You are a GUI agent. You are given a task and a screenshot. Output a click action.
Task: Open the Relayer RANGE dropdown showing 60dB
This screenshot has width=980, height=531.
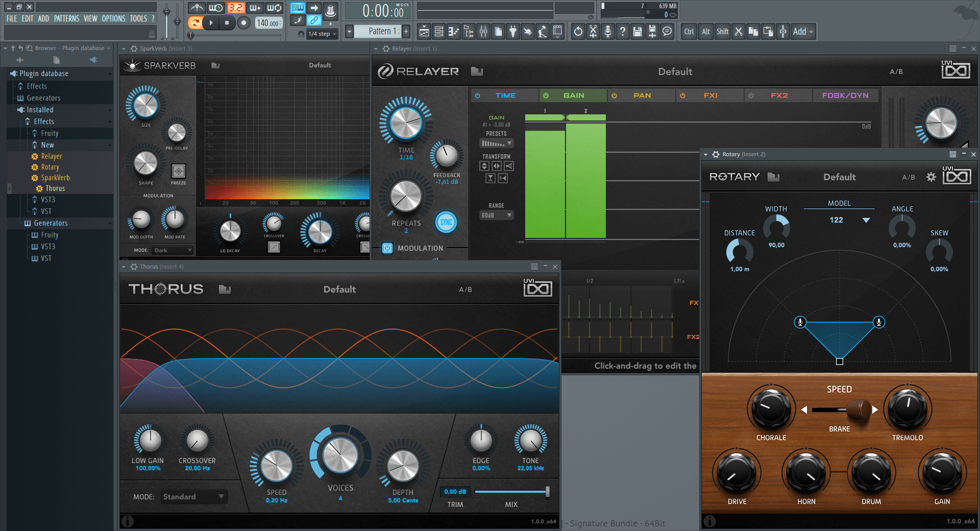496,215
